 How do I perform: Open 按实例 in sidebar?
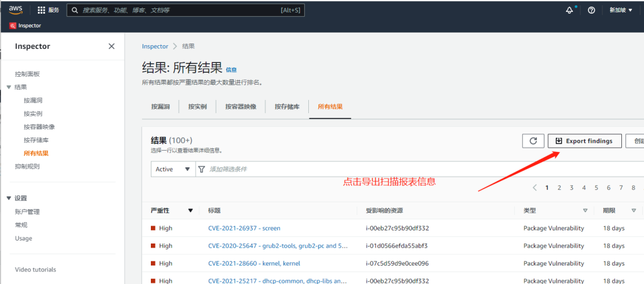[33, 114]
